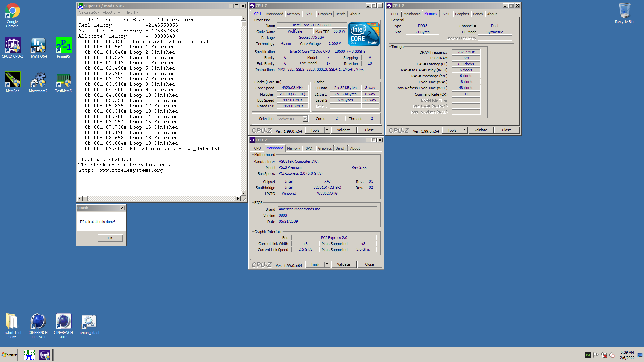Click the Checksum: 4D281336 line
644x362 pixels.
click(106, 159)
